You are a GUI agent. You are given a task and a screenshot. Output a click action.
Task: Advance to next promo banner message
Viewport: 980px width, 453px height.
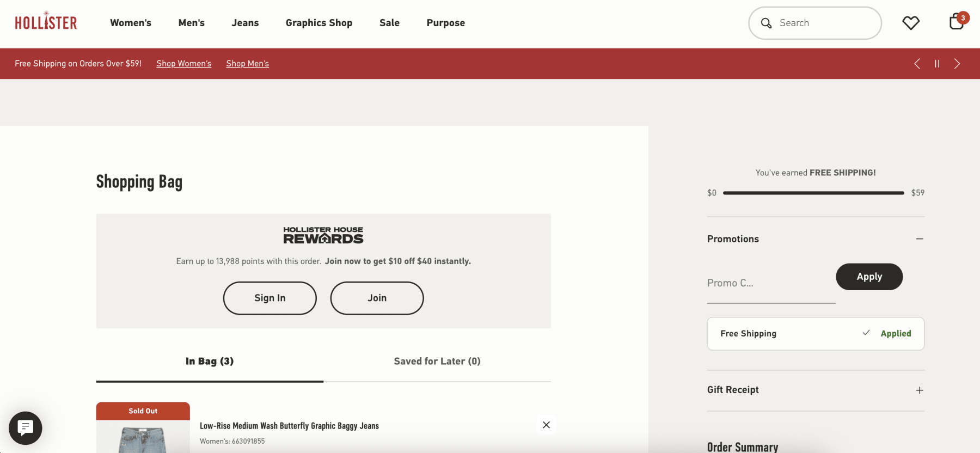tap(957, 64)
